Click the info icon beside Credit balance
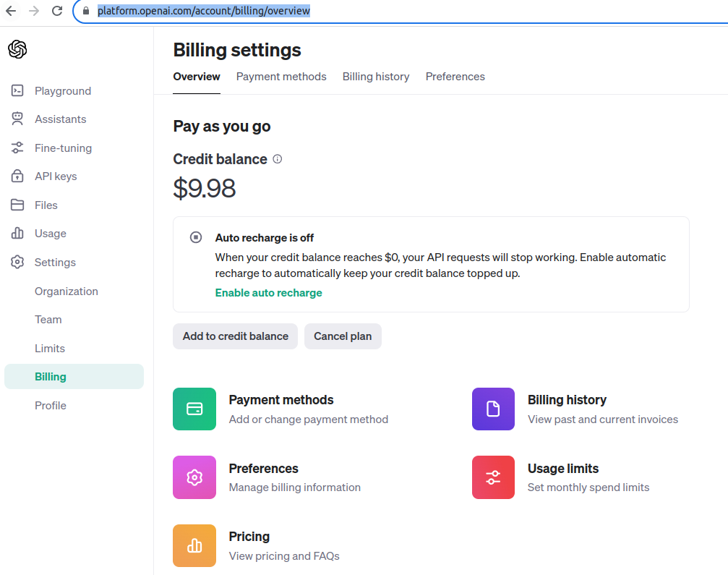Viewport: 728px width, 575px height. click(277, 159)
